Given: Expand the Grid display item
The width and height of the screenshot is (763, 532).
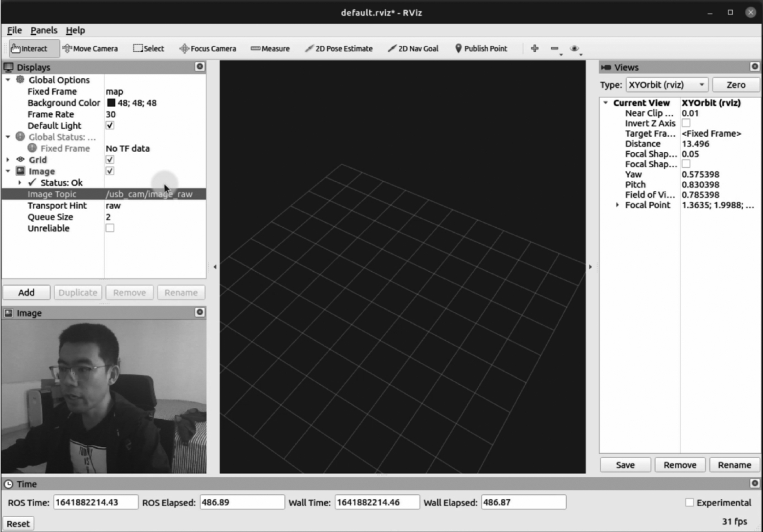Looking at the screenshot, I should click(x=8, y=160).
